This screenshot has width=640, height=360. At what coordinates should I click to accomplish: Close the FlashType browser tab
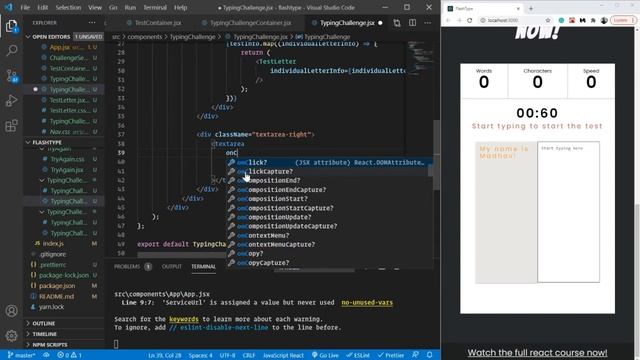pyautogui.click(x=518, y=8)
